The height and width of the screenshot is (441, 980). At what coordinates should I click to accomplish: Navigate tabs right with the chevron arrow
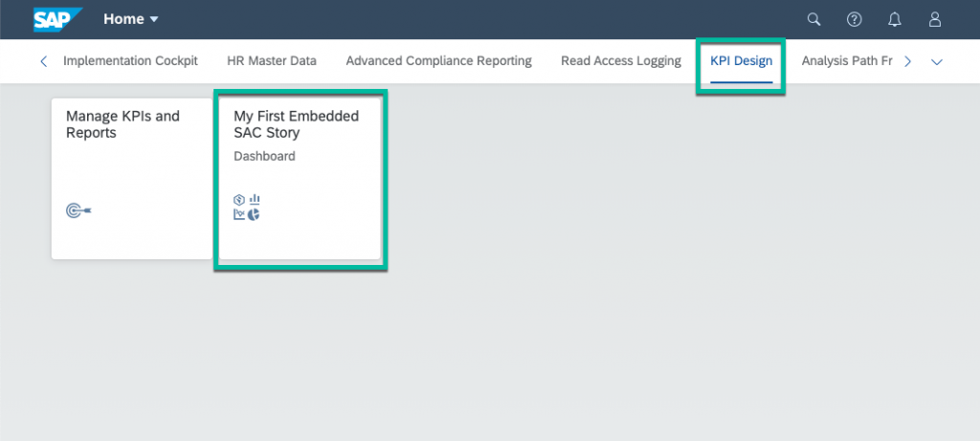click(908, 61)
